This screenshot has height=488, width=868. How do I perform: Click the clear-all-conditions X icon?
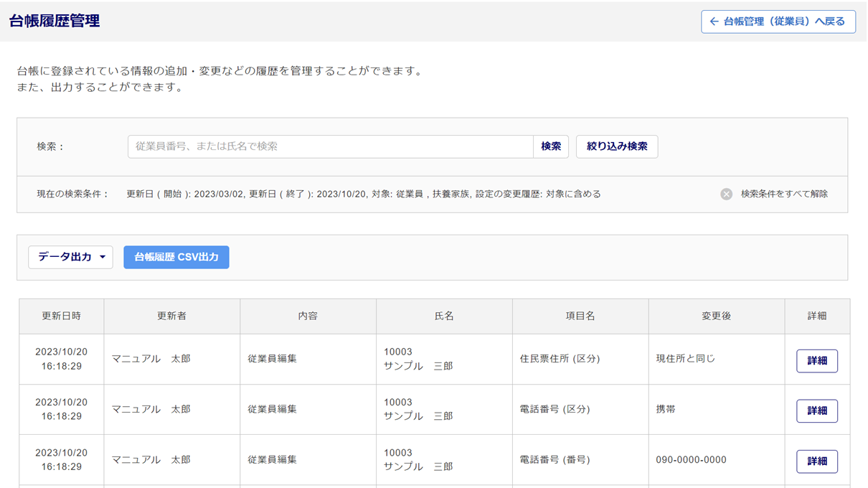pos(726,194)
